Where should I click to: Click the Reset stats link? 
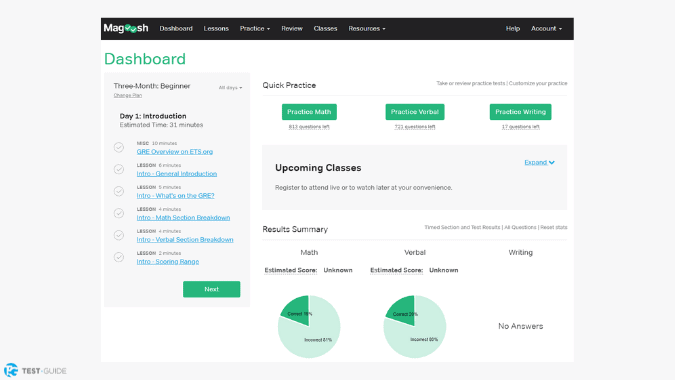coord(554,227)
